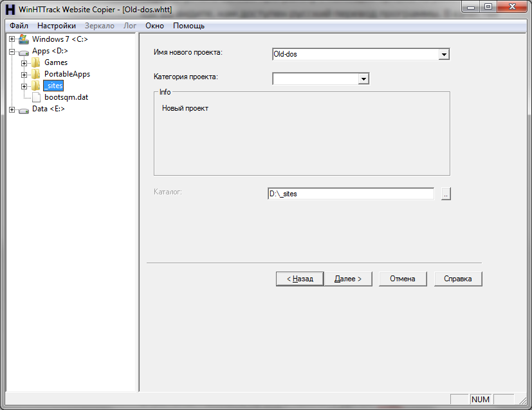Viewport: 532px width, 410px height.
Task: Select the Games tree item label
Action: (x=56, y=62)
